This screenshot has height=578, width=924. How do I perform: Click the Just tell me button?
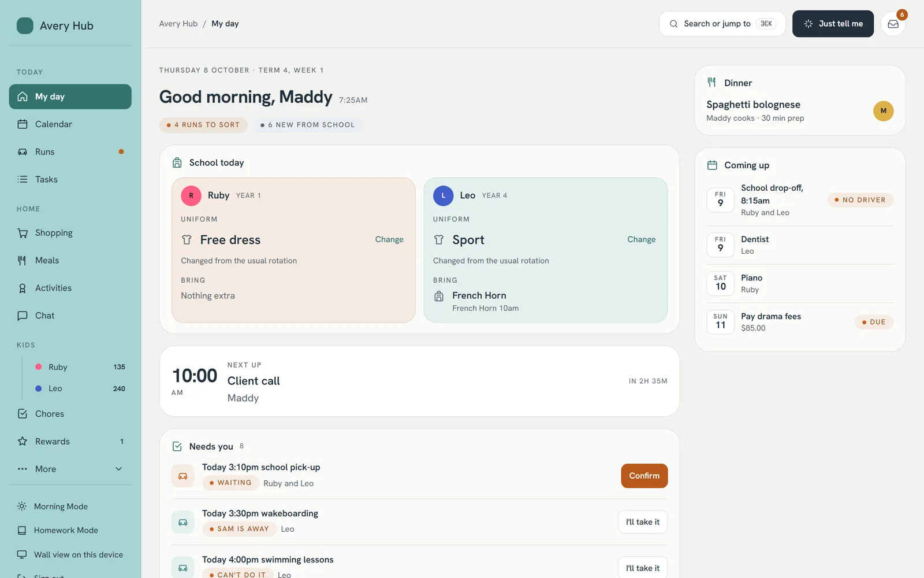coord(833,24)
